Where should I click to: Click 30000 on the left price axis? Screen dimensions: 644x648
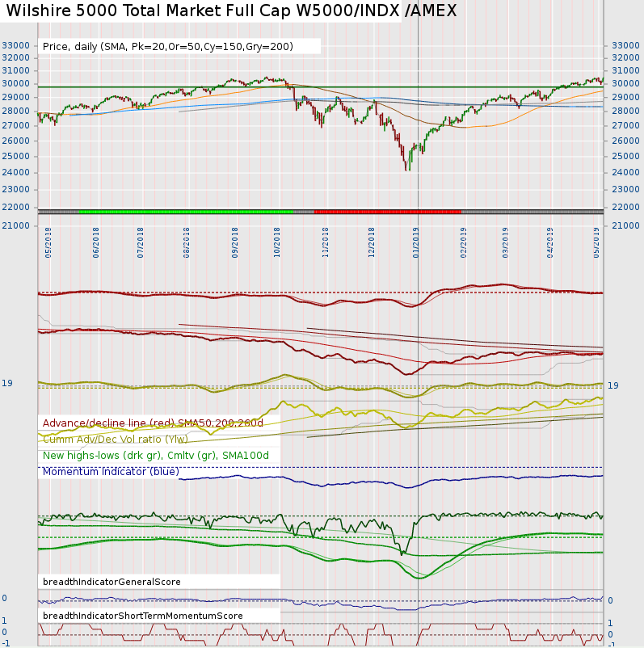[x=15, y=83]
